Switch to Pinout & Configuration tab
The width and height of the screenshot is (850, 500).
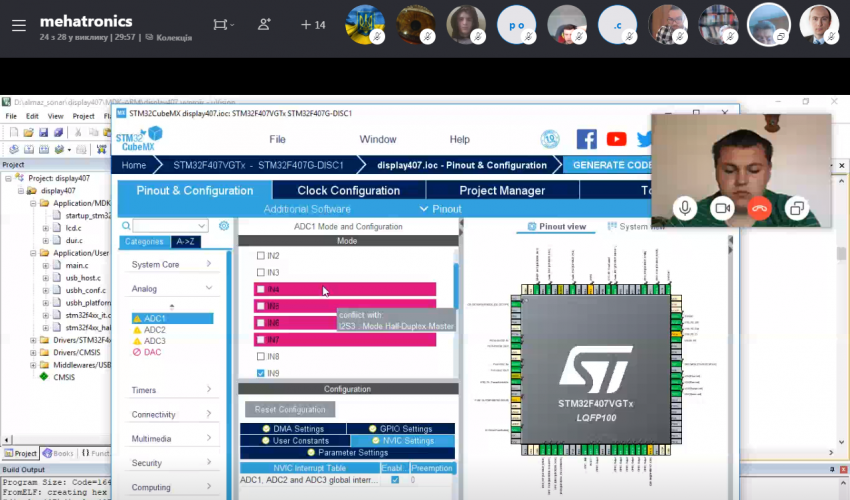click(x=195, y=191)
